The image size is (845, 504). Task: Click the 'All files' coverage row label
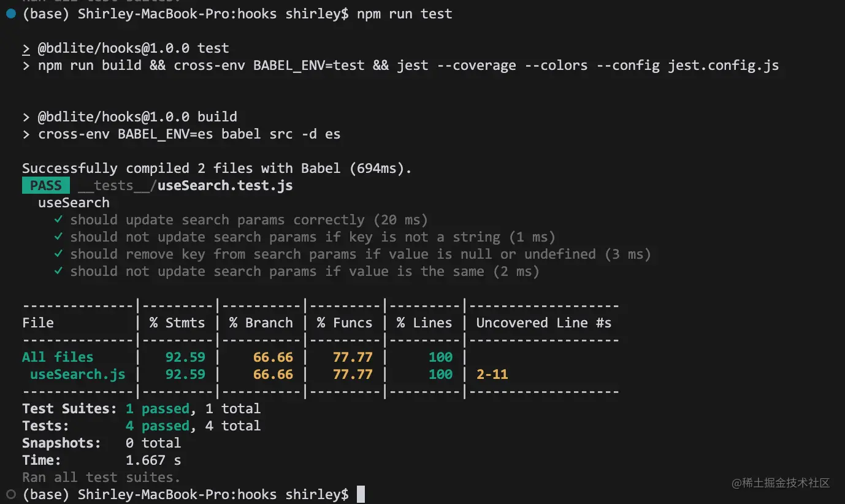click(x=58, y=357)
